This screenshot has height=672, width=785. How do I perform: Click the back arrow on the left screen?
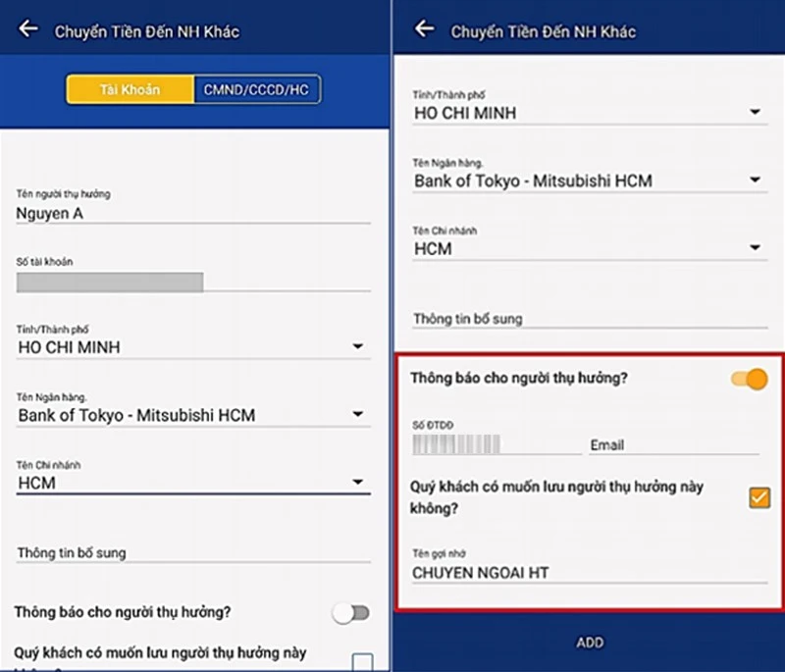tap(26, 28)
